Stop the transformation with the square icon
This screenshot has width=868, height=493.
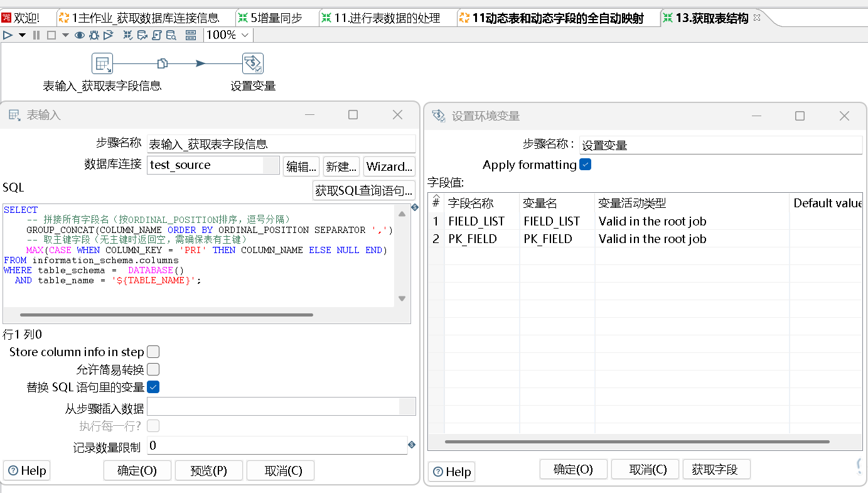[x=51, y=35]
